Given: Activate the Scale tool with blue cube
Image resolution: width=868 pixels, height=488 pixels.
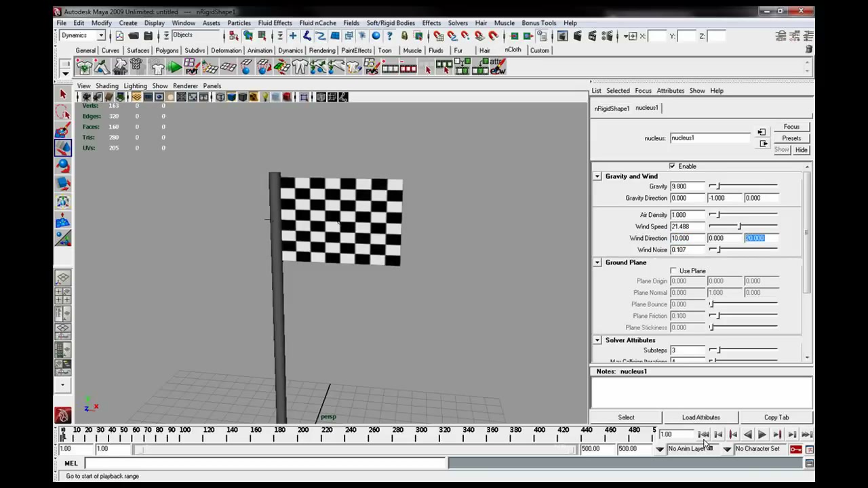Looking at the screenshot, I should click(x=63, y=183).
